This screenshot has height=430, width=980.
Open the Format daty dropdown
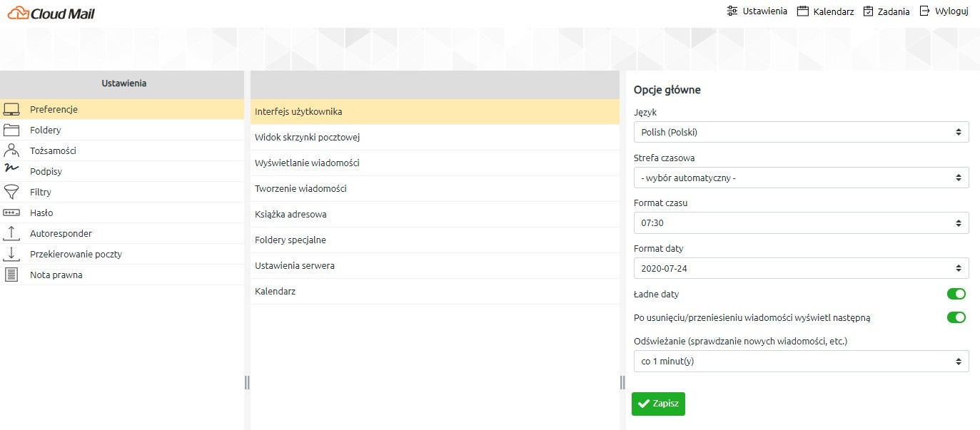(801, 268)
